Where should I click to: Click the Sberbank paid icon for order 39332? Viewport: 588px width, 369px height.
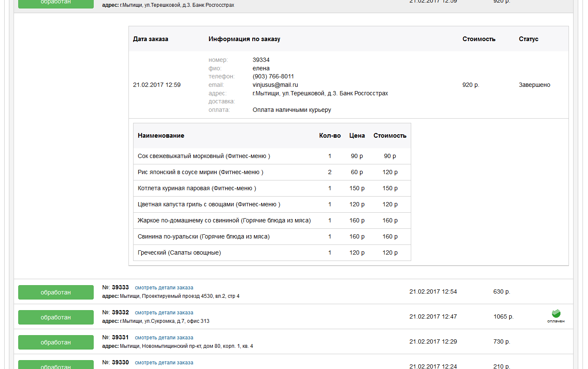click(x=556, y=316)
